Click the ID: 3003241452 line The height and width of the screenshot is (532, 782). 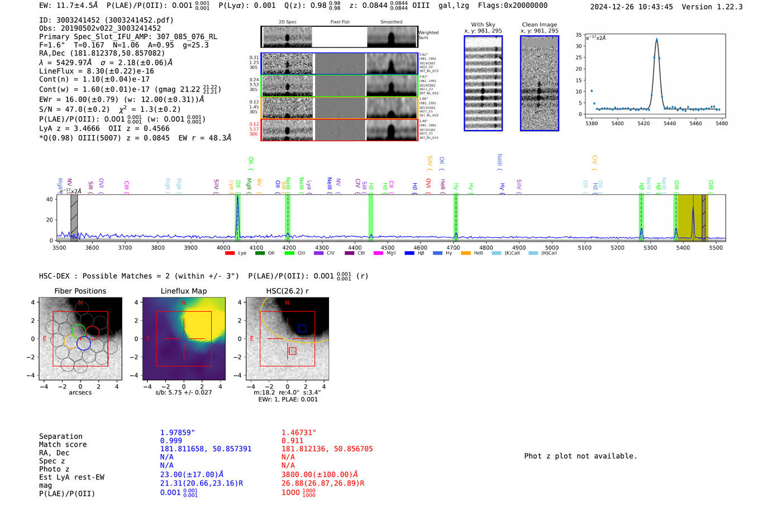(x=106, y=20)
